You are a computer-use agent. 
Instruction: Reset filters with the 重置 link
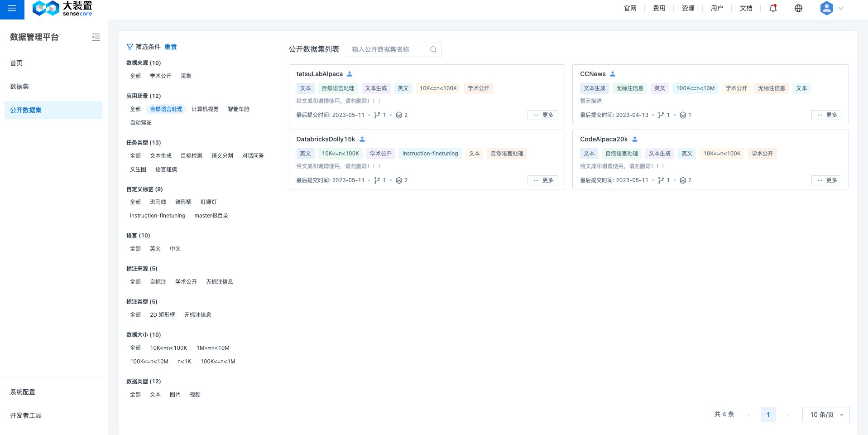[x=170, y=47]
